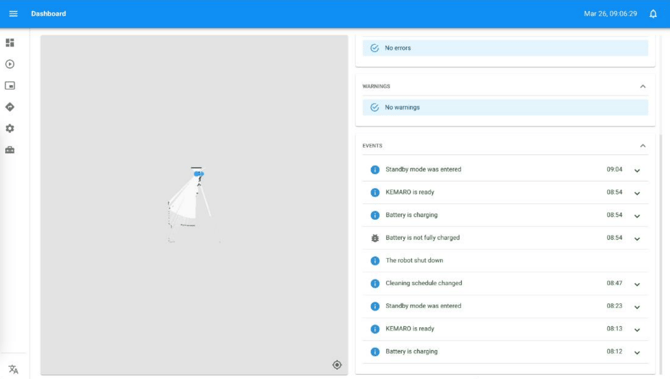This screenshot has height=379, width=670.
Task: Click the right panel vertical scrollbar
Action: tap(661, 254)
